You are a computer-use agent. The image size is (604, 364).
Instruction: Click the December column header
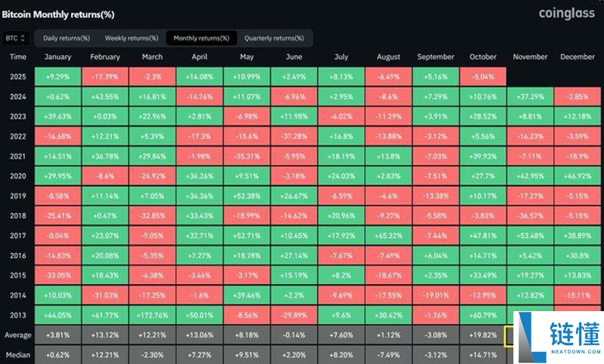coord(578,57)
